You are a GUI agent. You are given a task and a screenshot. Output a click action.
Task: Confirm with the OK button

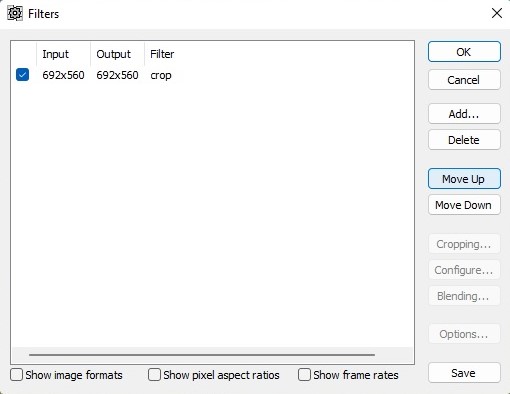pos(464,52)
